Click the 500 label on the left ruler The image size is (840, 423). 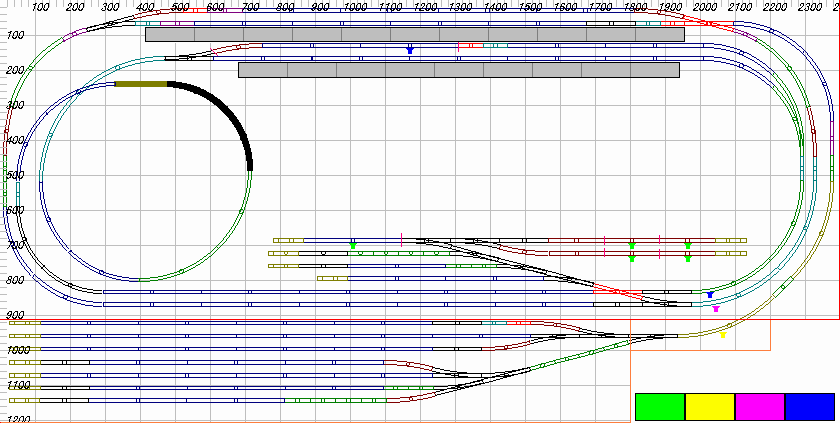[15, 175]
